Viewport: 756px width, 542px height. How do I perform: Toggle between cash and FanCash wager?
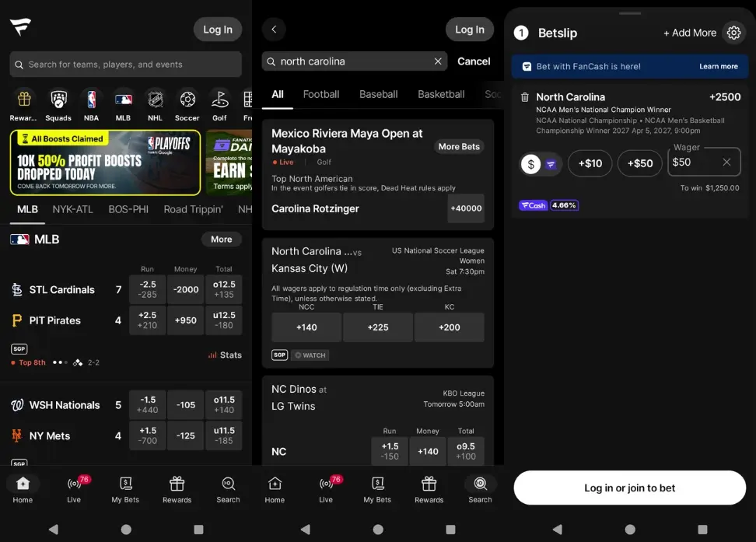(541, 164)
